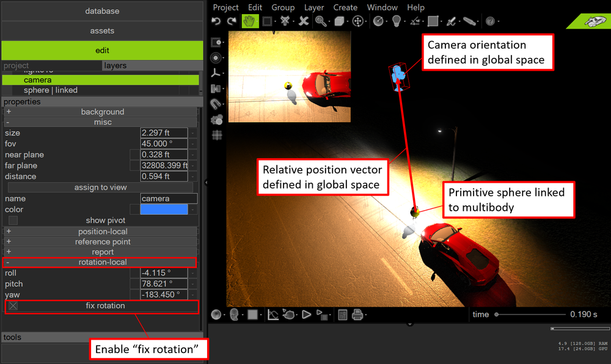Click the play simulation button

[306, 314]
